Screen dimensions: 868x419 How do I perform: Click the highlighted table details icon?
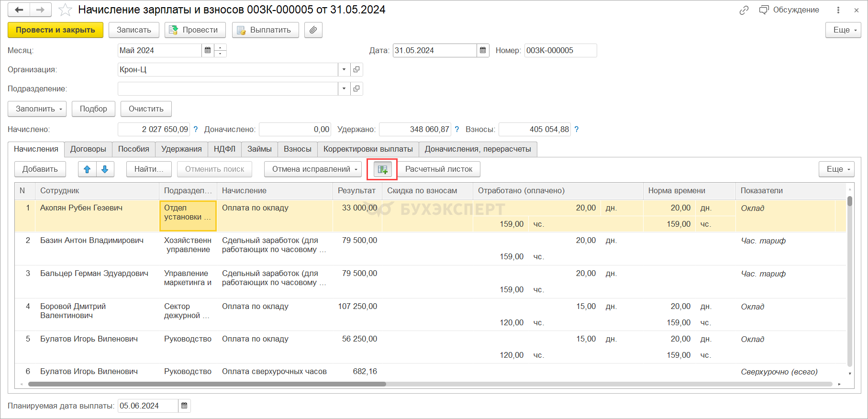point(382,169)
